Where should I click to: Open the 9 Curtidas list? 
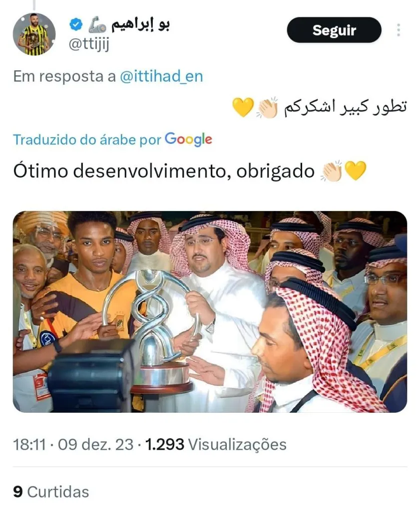click(x=51, y=492)
